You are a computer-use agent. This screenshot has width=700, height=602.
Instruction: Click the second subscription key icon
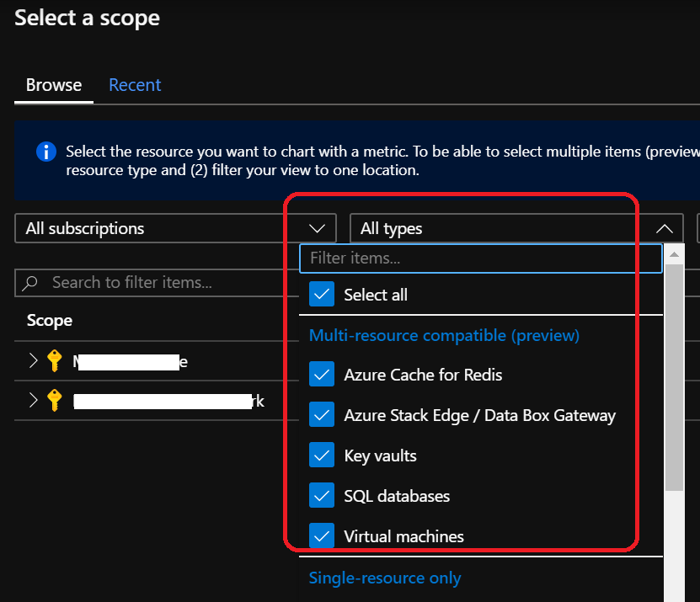(55, 401)
